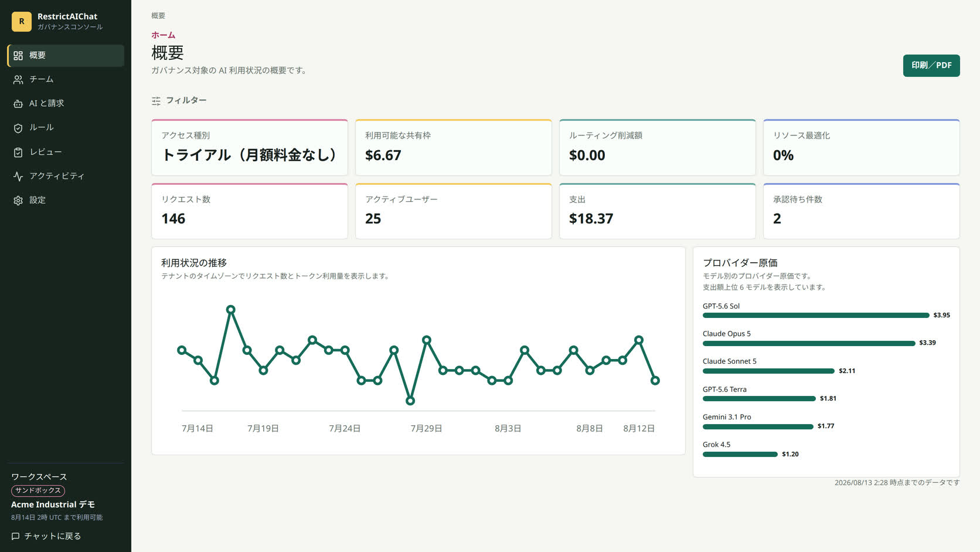Click the 概要 grid icon in sidebar

click(18, 56)
